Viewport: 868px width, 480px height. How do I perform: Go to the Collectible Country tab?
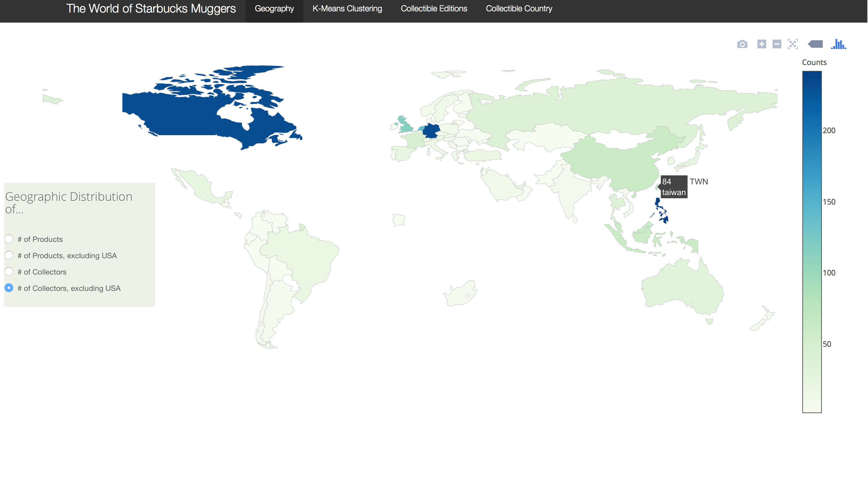click(518, 9)
